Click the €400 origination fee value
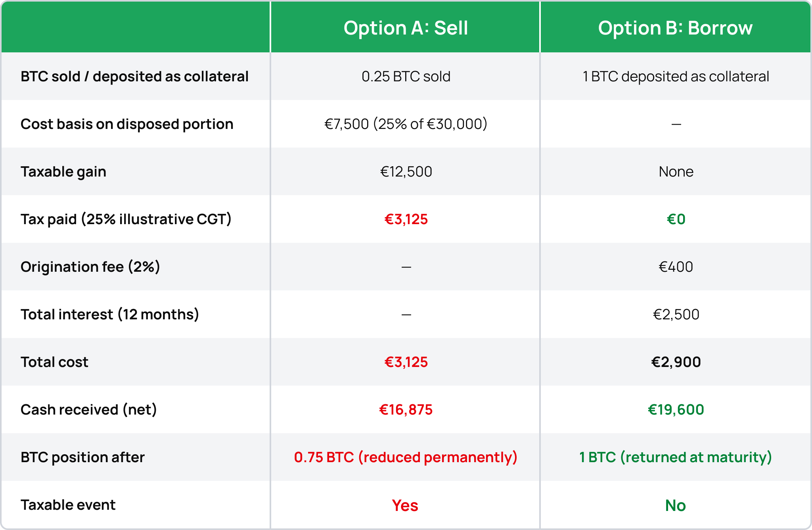Screen dimensions: 812x530 (x=676, y=267)
